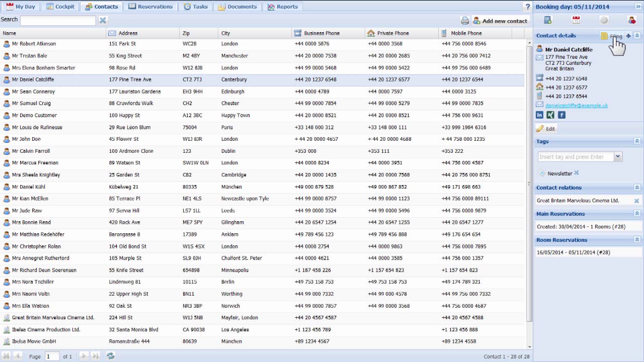Select company Ibelsa Movie GmbH
The image size is (644, 362).
[x=263, y=341]
